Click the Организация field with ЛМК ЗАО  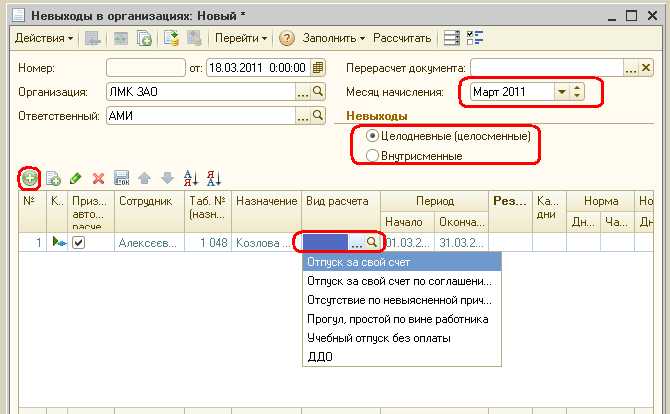tap(201, 92)
